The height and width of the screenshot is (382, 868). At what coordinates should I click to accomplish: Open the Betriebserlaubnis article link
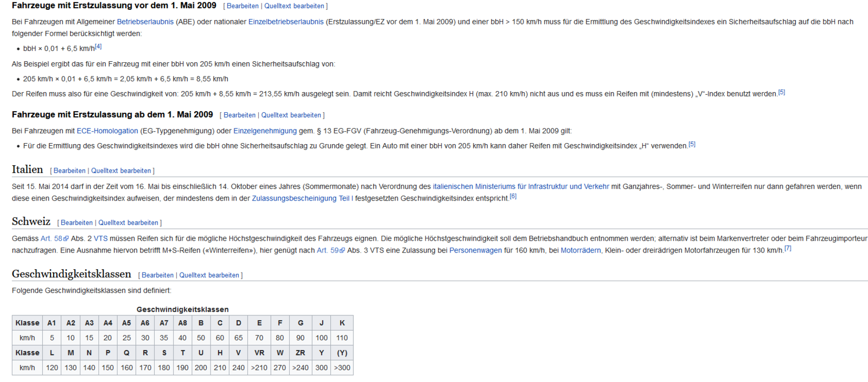click(145, 22)
